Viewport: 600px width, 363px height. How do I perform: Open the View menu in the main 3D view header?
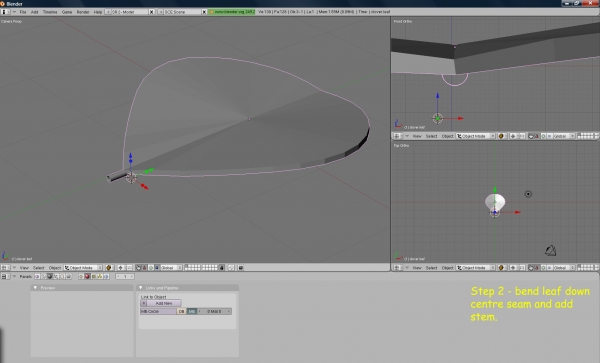(x=24, y=268)
